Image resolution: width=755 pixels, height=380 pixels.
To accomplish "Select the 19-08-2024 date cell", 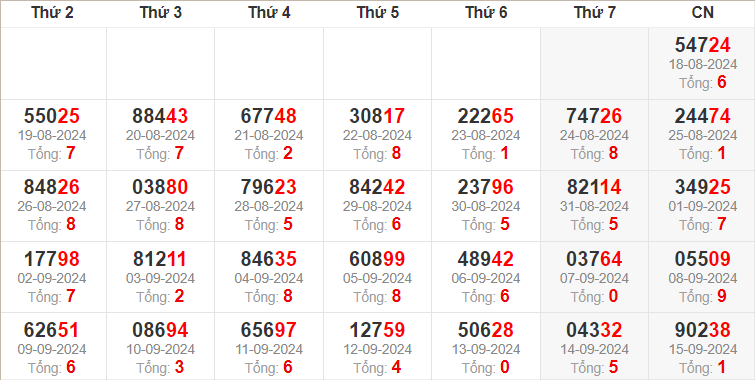I will pyautogui.click(x=52, y=135).
